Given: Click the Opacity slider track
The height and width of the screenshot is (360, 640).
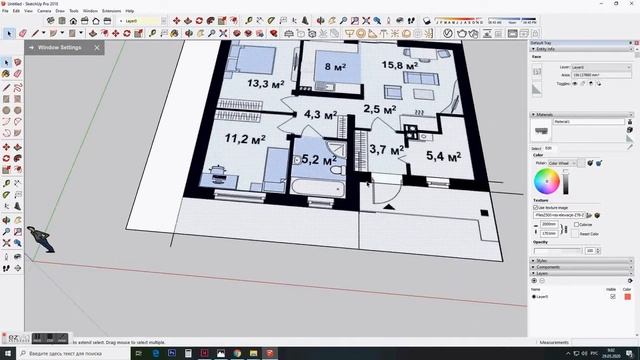Looking at the screenshot, I should tap(558, 251).
